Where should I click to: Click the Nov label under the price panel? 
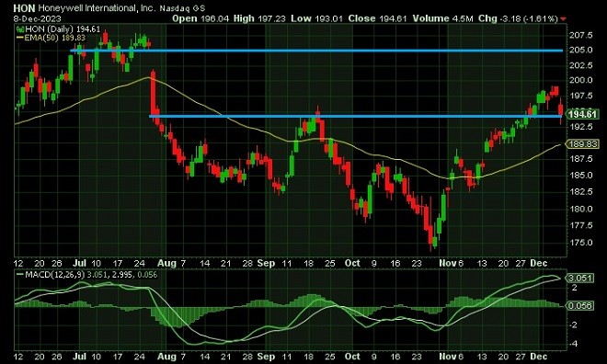[x=448, y=263]
